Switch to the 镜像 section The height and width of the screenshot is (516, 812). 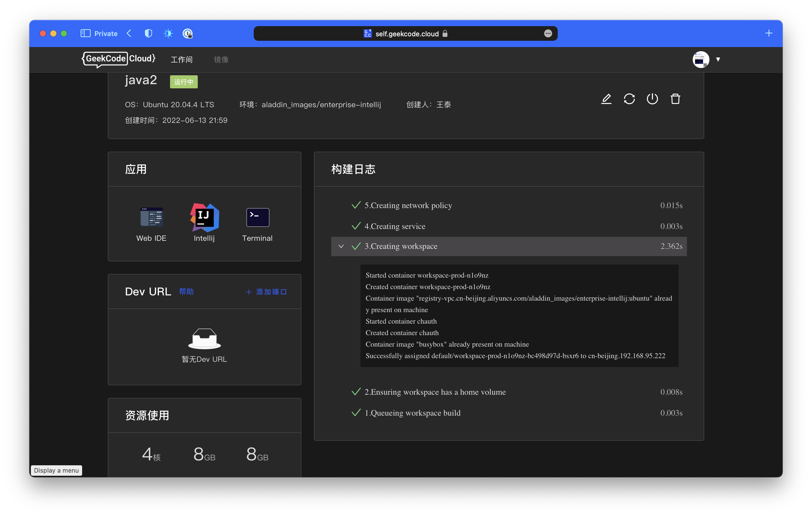click(221, 59)
